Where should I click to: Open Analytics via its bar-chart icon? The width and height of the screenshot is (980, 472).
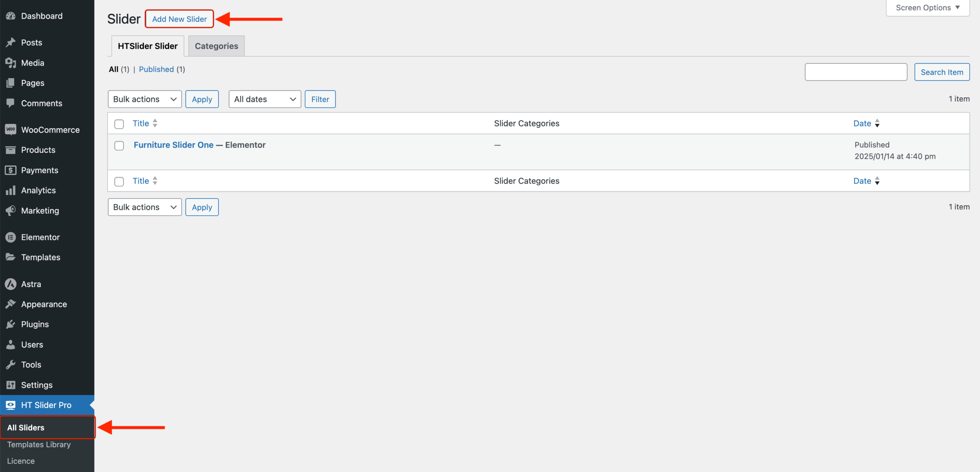tap(10, 190)
